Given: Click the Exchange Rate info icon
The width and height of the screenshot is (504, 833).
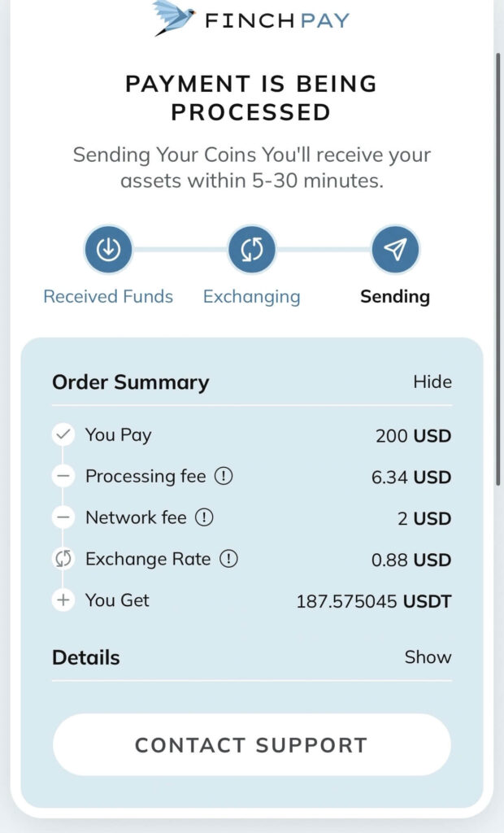Looking at the screenshot, I should 230,559.
